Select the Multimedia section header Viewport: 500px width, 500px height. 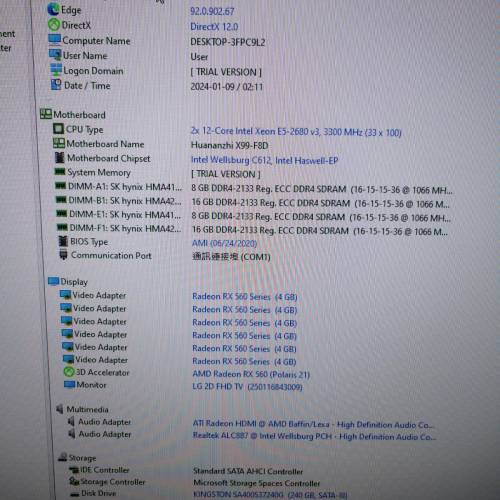tap(87, 409)
